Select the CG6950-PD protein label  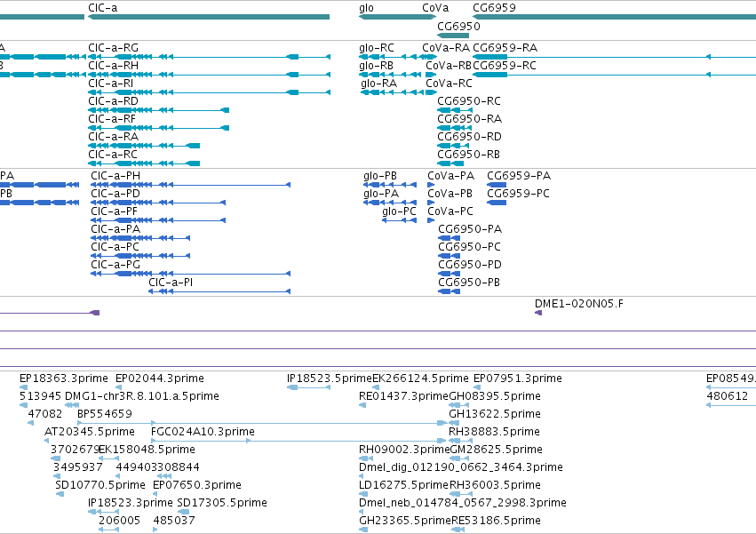pyautogui.click(x=470, y=265)
